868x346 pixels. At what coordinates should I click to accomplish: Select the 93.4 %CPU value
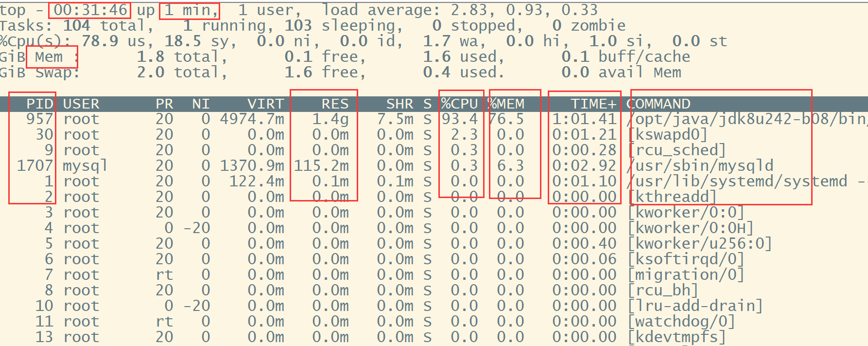460,119
